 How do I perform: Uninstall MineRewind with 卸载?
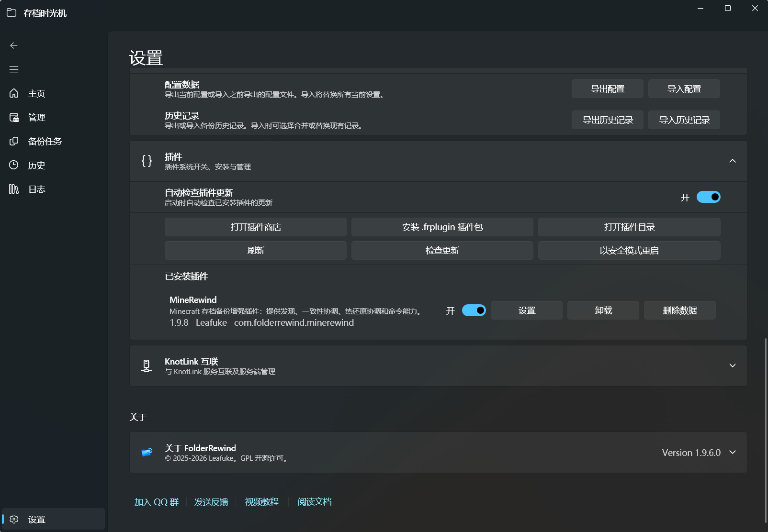coord(603,310)
